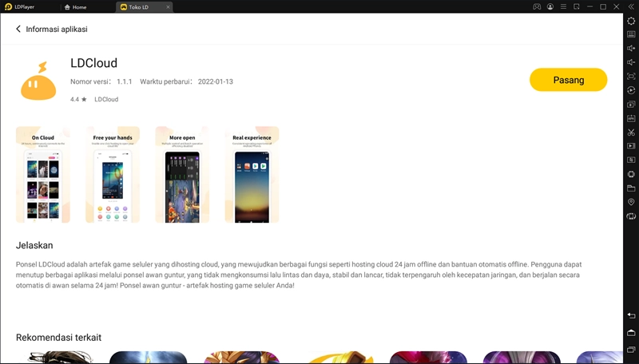Click the mini-window icon in title bar
The height and width of the screenshot is (364, 639).
576,7
